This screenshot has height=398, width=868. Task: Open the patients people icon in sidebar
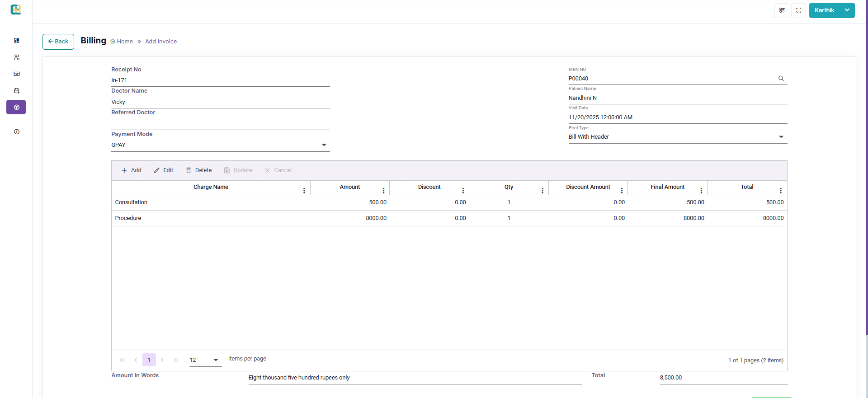coord(17,57)
